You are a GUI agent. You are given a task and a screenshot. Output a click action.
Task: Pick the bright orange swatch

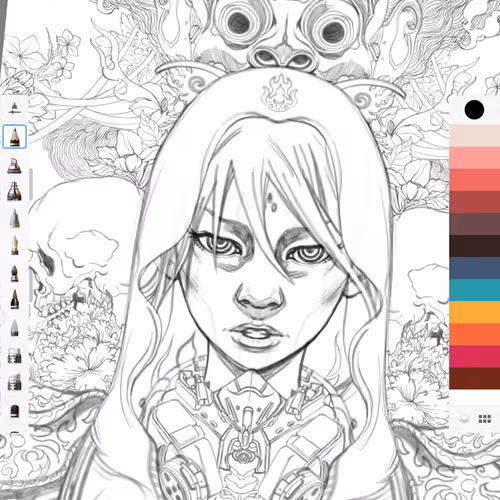point(475,334)
